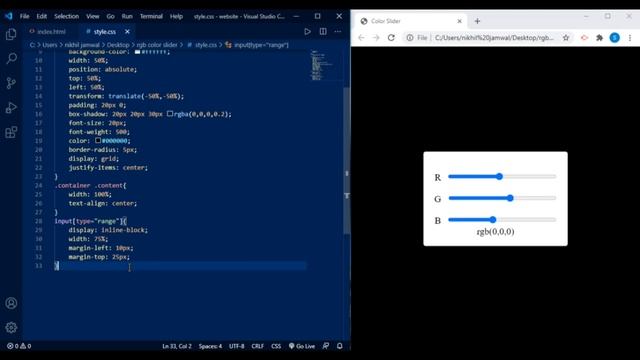Open the Chrome Extensions puzzle icon
This screenshot has width=640, height=360.
pyautogui.click(x=599, y=38)
